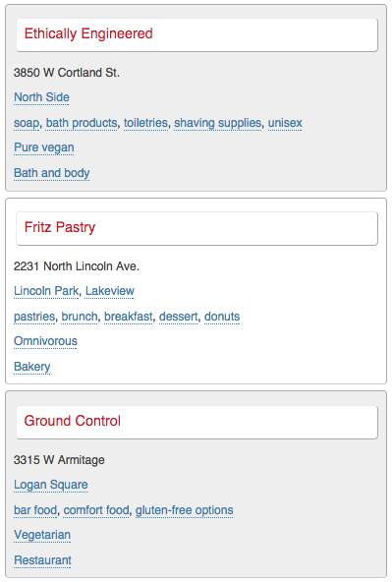Viewport: 392px width, 582px height.
Task: Click the unisex tag link
Action: coord(285,123)
